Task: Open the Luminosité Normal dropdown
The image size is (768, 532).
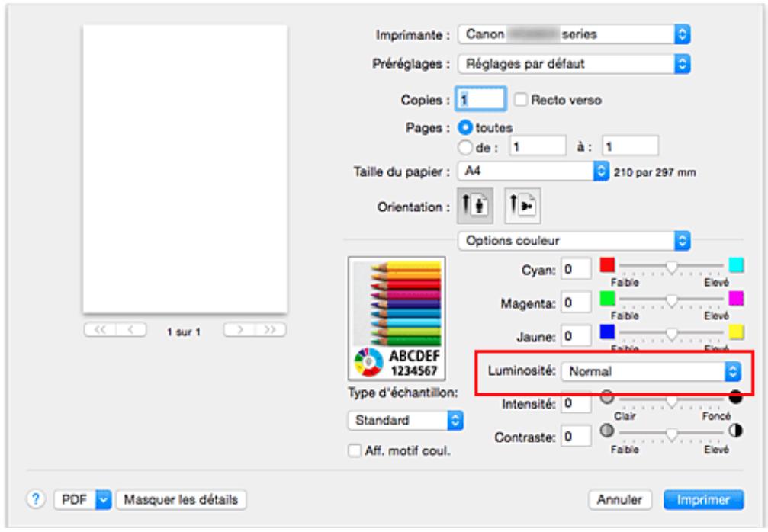Action: tap(651, 371)
